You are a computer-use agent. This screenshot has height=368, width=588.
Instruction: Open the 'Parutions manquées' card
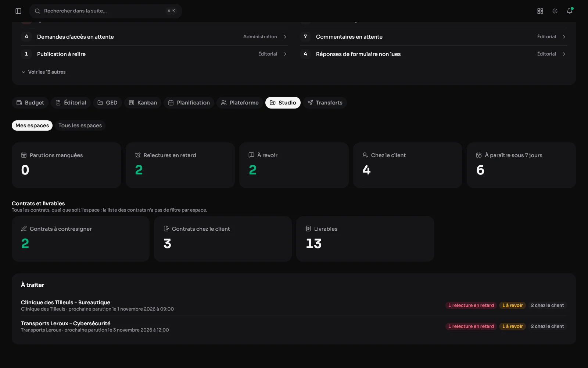point(67,165)
